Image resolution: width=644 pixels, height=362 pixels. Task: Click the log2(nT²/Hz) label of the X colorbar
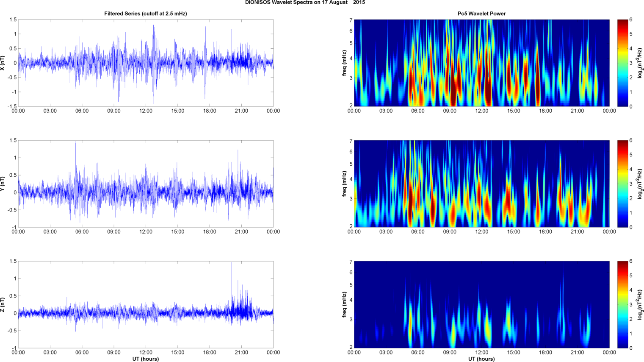click(640, 63)
